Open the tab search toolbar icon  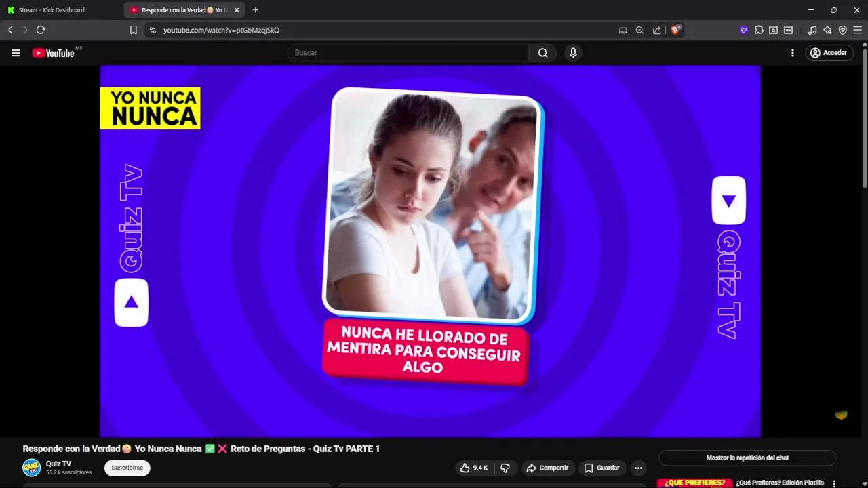click(773, 30)
